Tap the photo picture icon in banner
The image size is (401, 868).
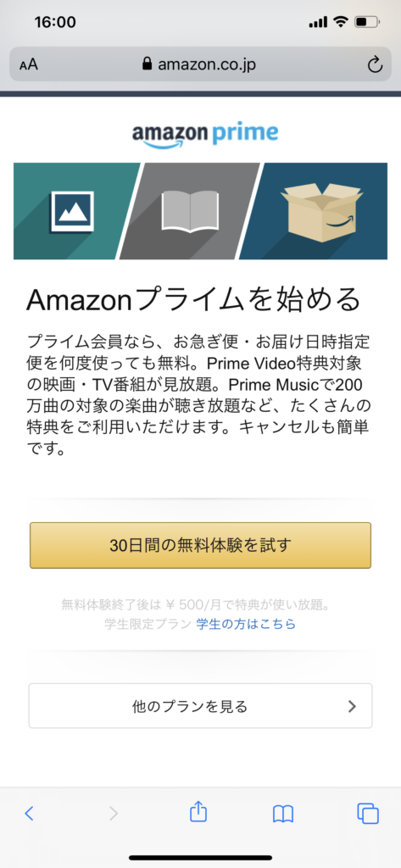[x=71, y=211]
